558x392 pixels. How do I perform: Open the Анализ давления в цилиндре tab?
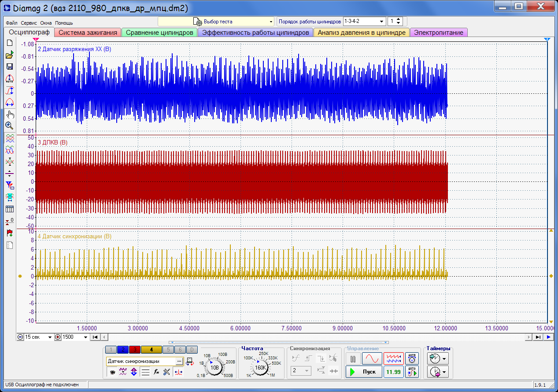coord(362,33)
